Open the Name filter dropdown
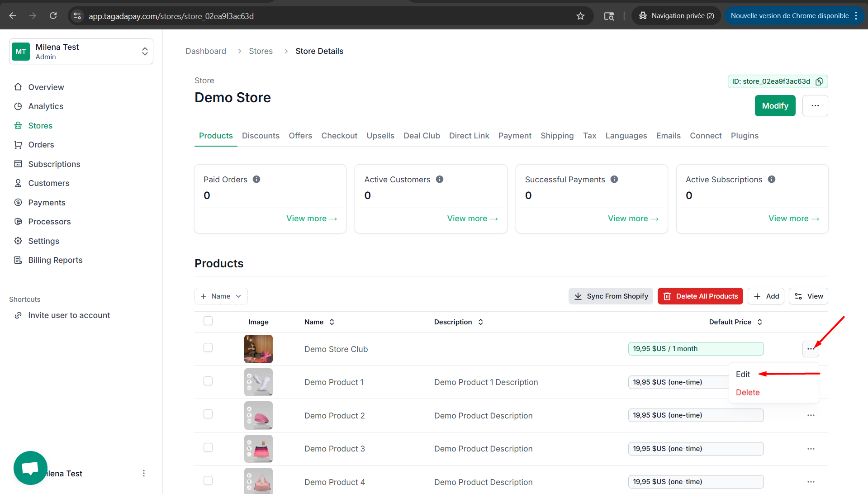This screenshot has width=868, height=494. tap(221, 296)
